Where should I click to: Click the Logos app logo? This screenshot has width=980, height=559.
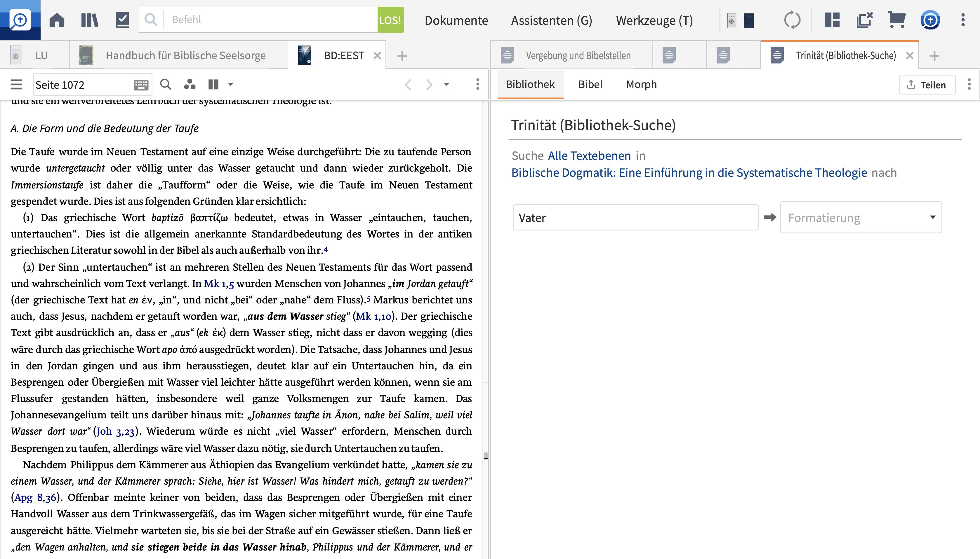pos(20,20)
